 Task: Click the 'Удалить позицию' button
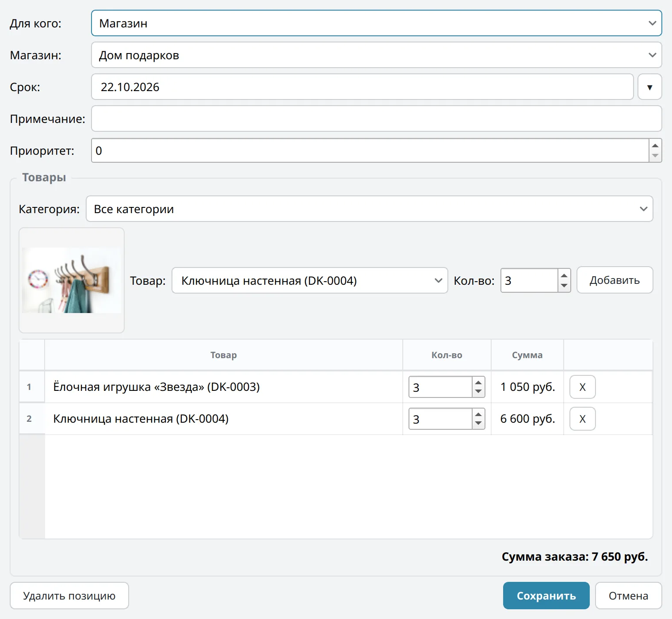click(69, 596)
